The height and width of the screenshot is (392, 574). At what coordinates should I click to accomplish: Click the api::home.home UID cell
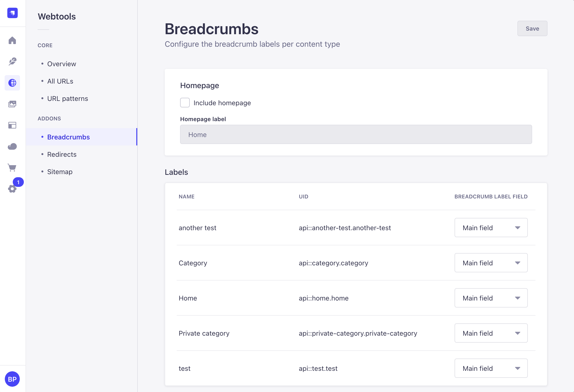pyautogui.click(x=324, y=298)
